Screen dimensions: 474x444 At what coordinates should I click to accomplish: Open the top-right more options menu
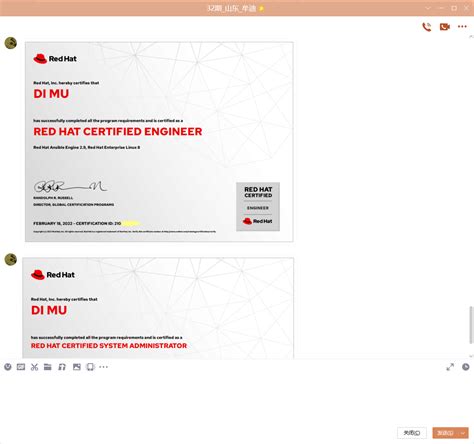(x=462, y=26)
